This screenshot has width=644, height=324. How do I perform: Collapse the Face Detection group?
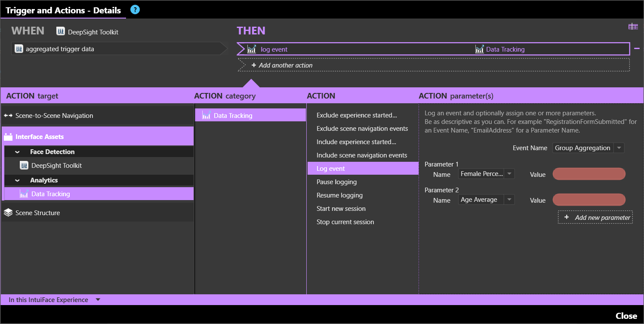17,152
